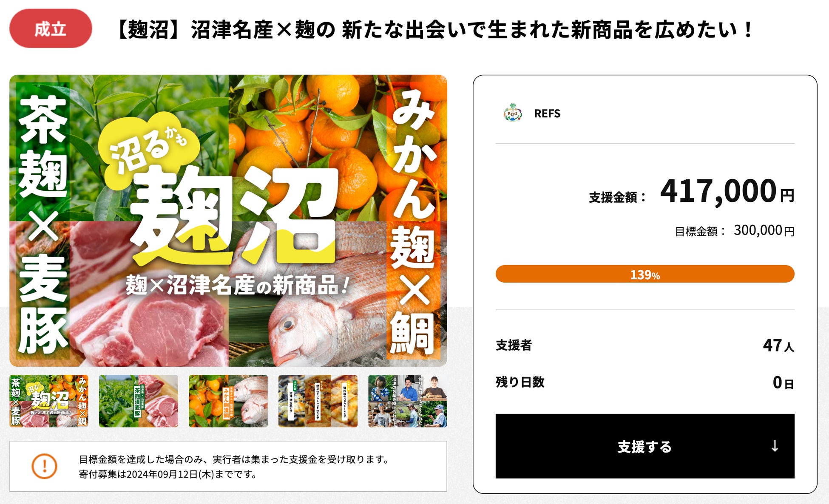Image resolution: width=829 pixels, height=504 pixels.
Task: Click the orange exclamation warning icon
Action: (44, 466)
